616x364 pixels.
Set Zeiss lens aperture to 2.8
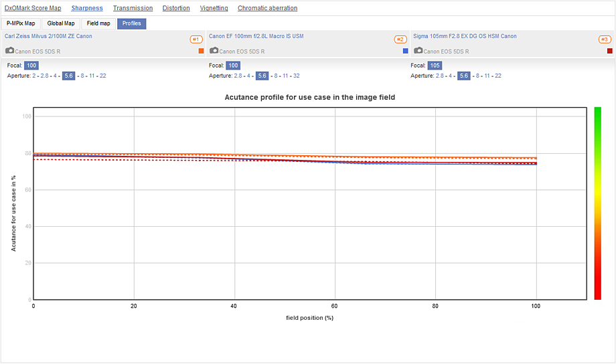point(44,76)
